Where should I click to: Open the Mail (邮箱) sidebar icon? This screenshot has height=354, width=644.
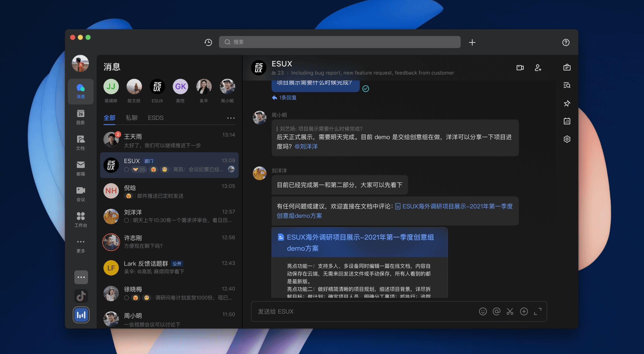click(80, 168)
